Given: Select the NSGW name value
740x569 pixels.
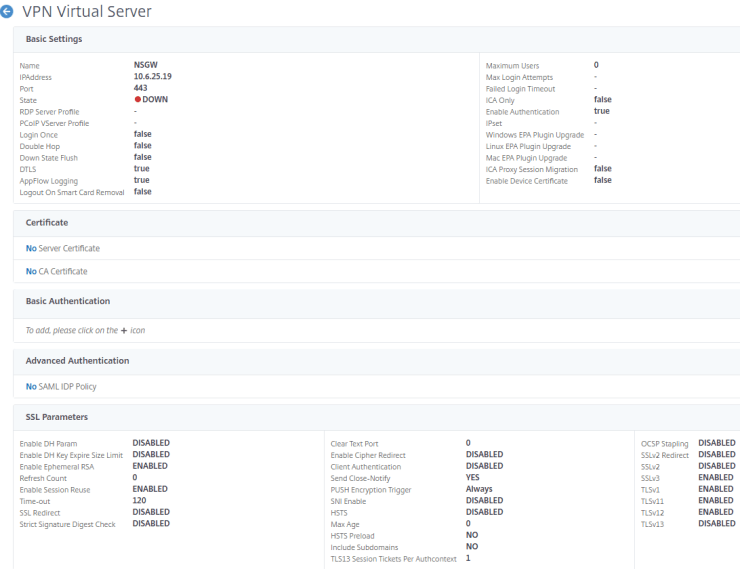Looking at the screenshot, I should (147, 65).
